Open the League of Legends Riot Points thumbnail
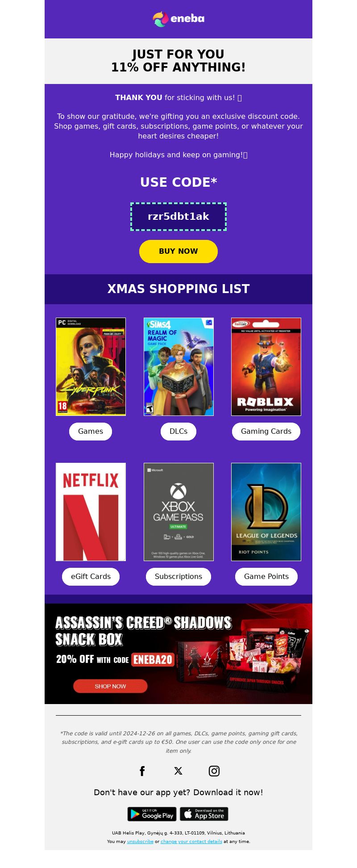357x868 pixels. (266, 512)
